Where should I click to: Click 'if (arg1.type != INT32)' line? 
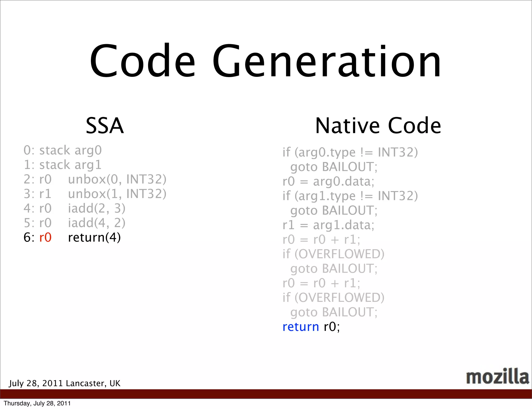coord(350,196)
